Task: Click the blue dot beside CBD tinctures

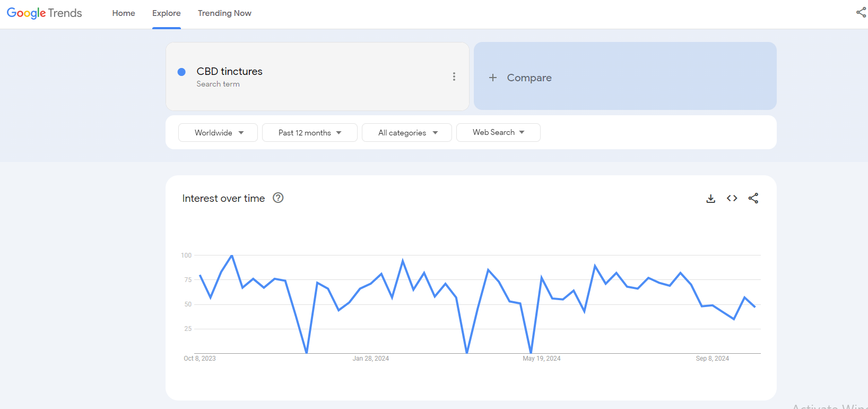Action: [x=181, y=72]
